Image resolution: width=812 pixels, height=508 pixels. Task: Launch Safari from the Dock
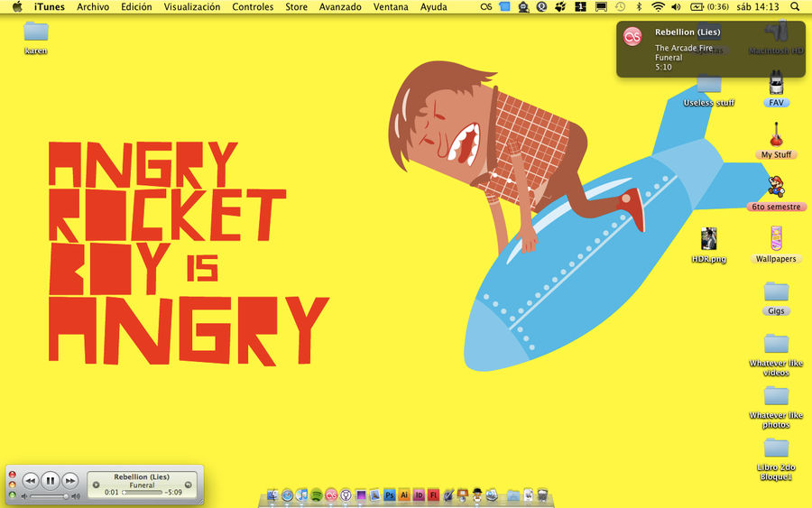tap(288, 495)
